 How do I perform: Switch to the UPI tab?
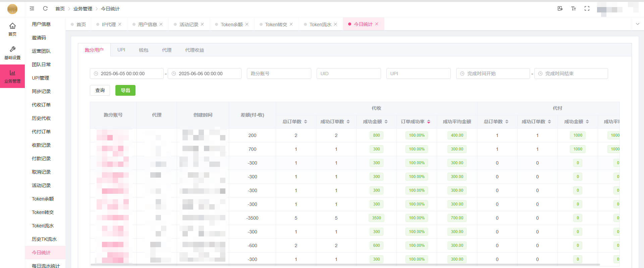[x=121, y=50]
